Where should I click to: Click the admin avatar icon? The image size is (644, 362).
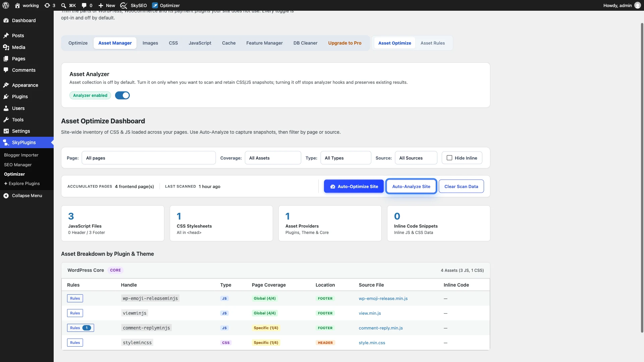pos(638,5)
